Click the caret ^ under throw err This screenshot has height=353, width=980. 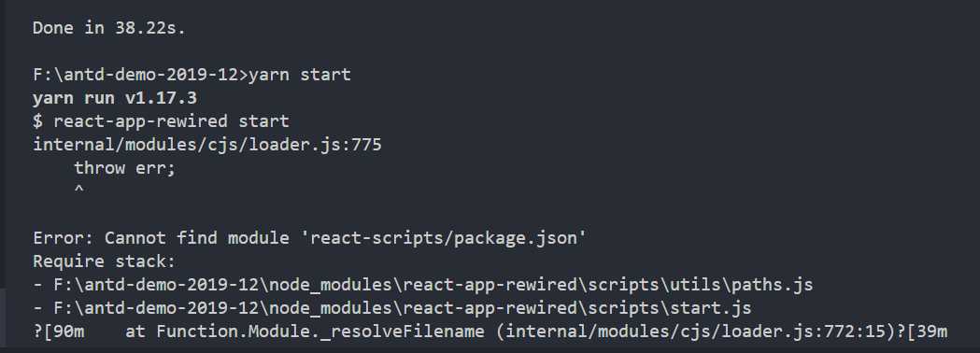[x=78, y=190]
